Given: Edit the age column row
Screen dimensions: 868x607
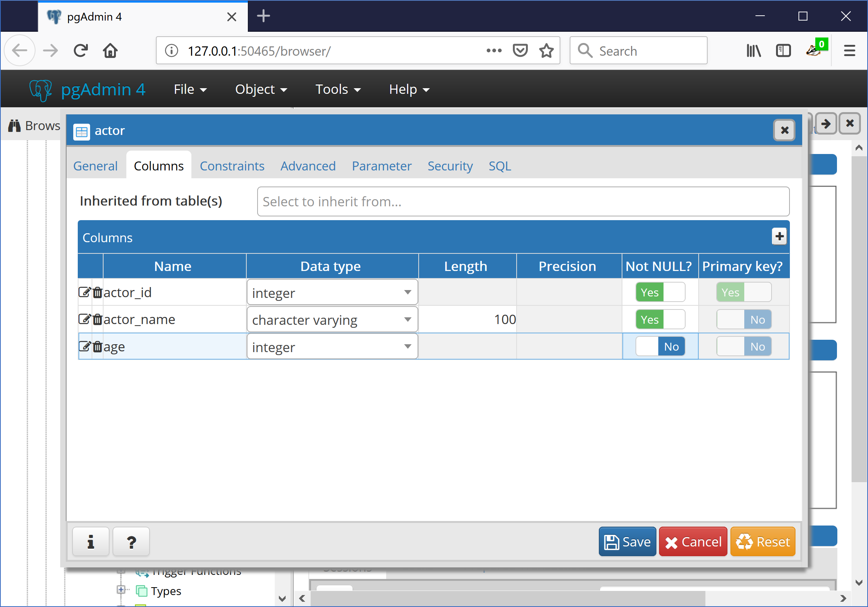Looking at the screenshot, I should click(85, 346).
